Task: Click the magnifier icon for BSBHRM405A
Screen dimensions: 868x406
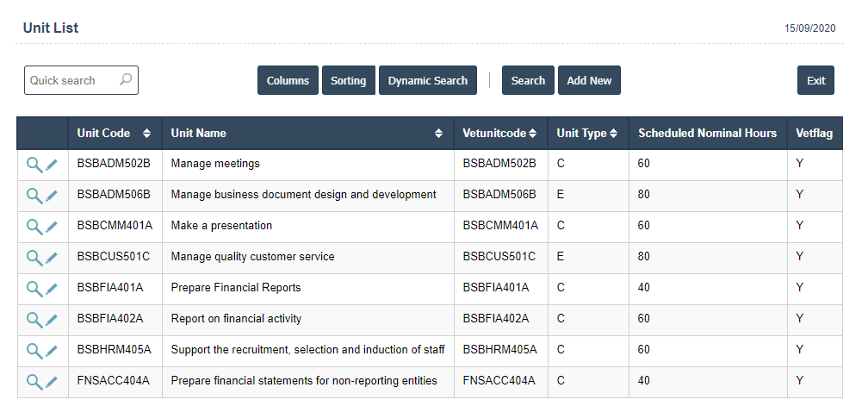Action: 34,351
